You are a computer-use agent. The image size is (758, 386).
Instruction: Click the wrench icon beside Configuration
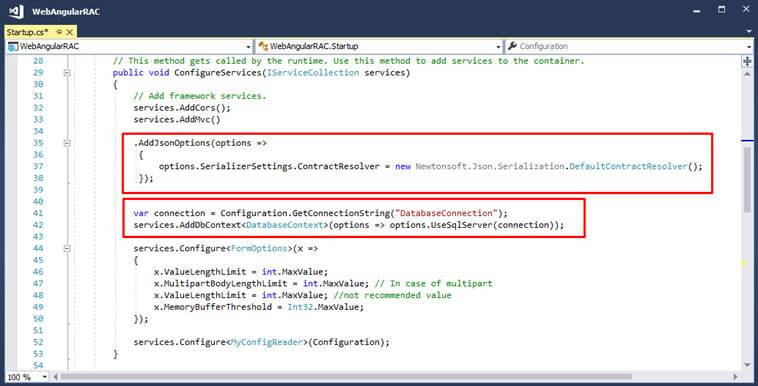coord(512,46)
